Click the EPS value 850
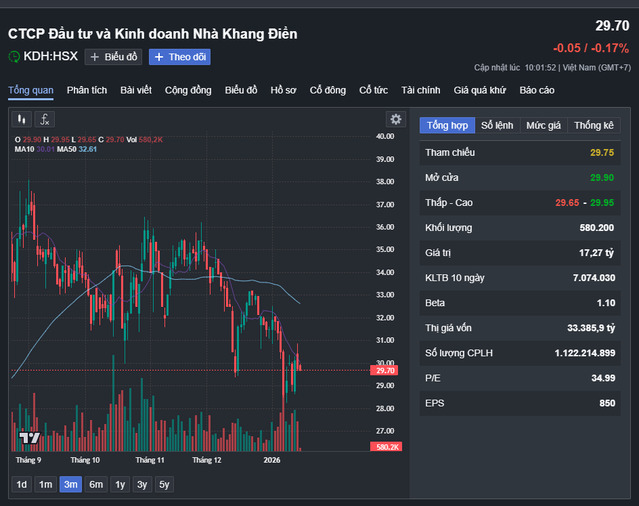The width and height of the screenshot is (639, 506). coord(607,403)
